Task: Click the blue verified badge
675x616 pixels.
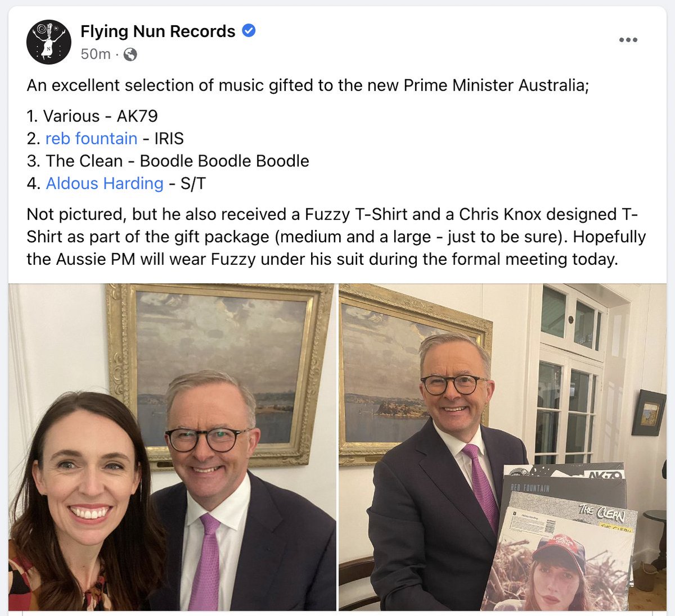Action: (x=249, y=31)
